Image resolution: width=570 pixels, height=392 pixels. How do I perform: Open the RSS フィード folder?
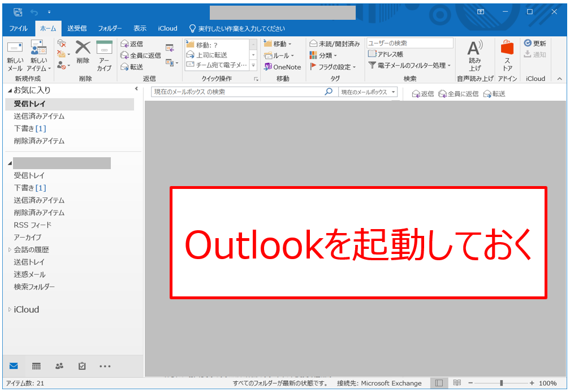coord(33,225)
